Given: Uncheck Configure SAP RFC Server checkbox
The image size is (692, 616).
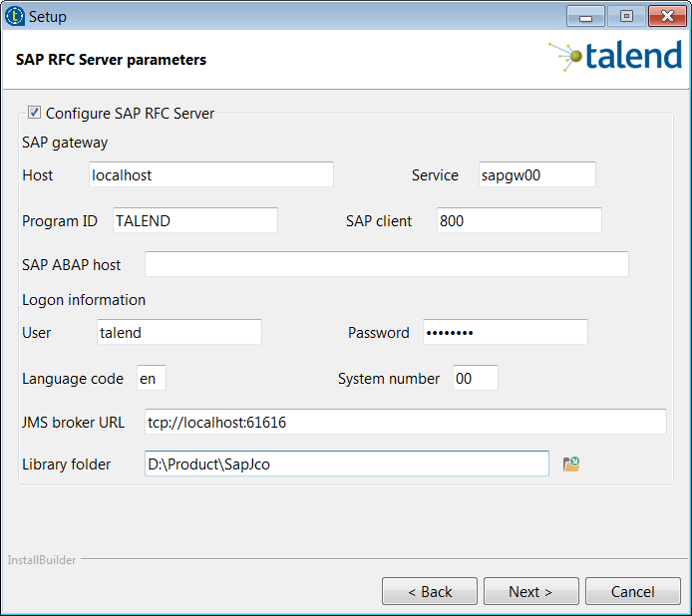Looking at the screenshot, I should point(35,113).
